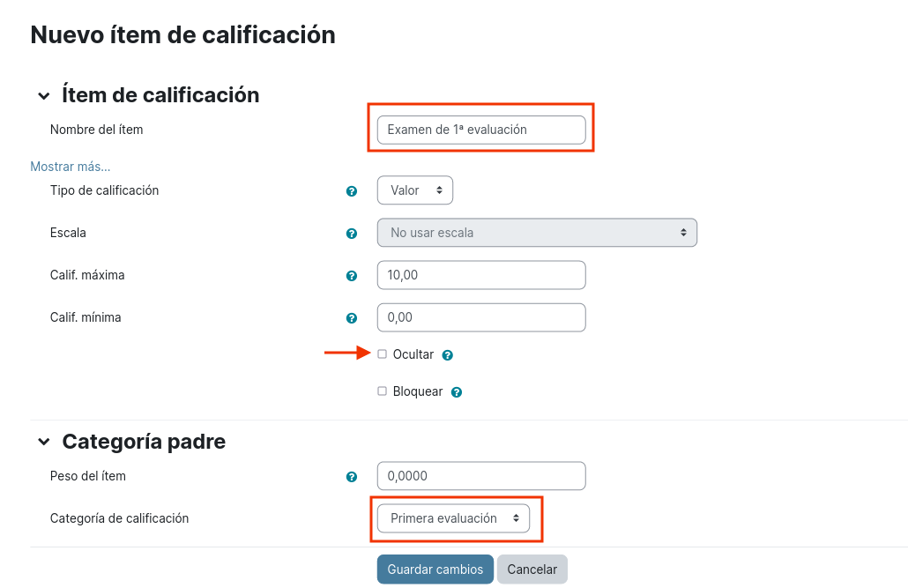Collapse the Categoría padre section
The image size is (908, 588).
coord(44,442)
